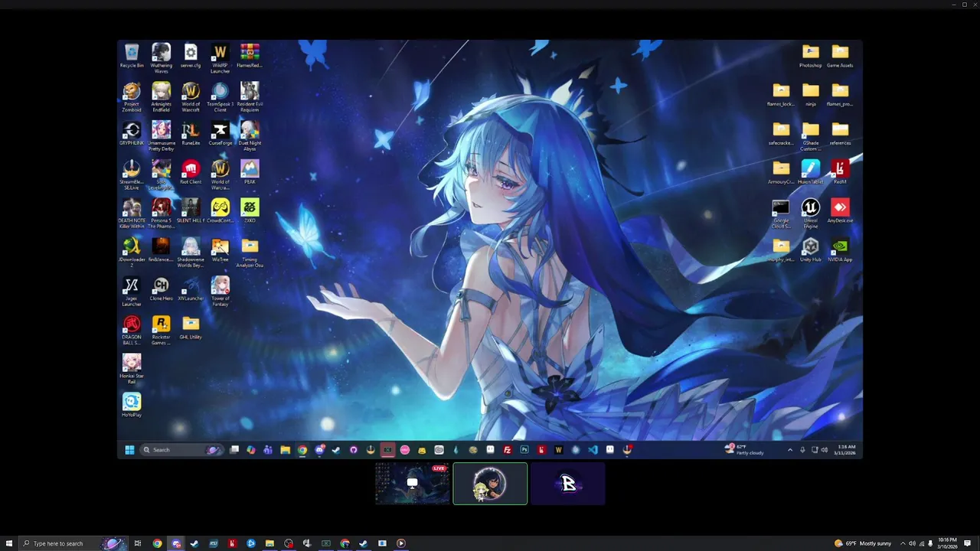Open the Jagex Launcher icon

(x=132, y=292)
